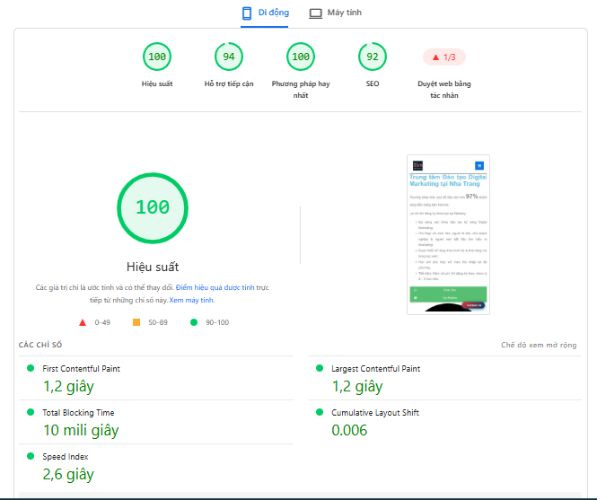Click green dot beside First Contentful Paint

[x=30, y=368]
